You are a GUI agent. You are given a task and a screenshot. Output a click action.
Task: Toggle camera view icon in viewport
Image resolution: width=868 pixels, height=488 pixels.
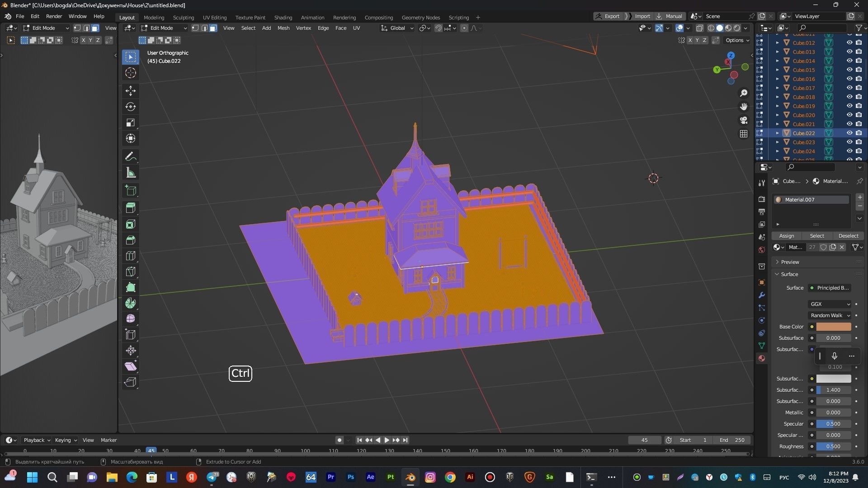(744, 120)
